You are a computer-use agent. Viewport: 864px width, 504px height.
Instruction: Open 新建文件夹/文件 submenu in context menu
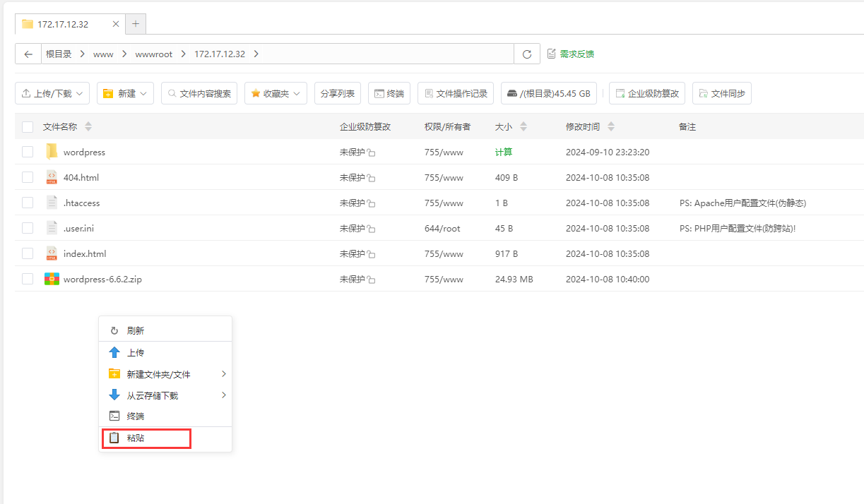pyautogui.click(x=165, y=374)
